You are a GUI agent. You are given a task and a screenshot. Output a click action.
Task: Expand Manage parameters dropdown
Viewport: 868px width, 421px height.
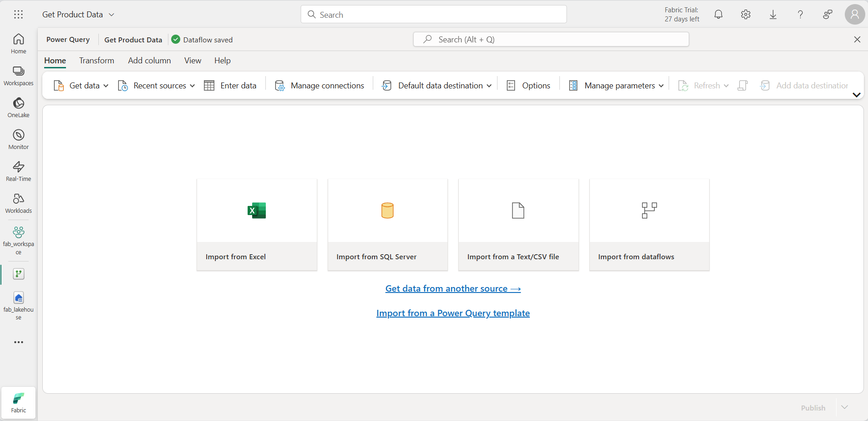[661, 86]
